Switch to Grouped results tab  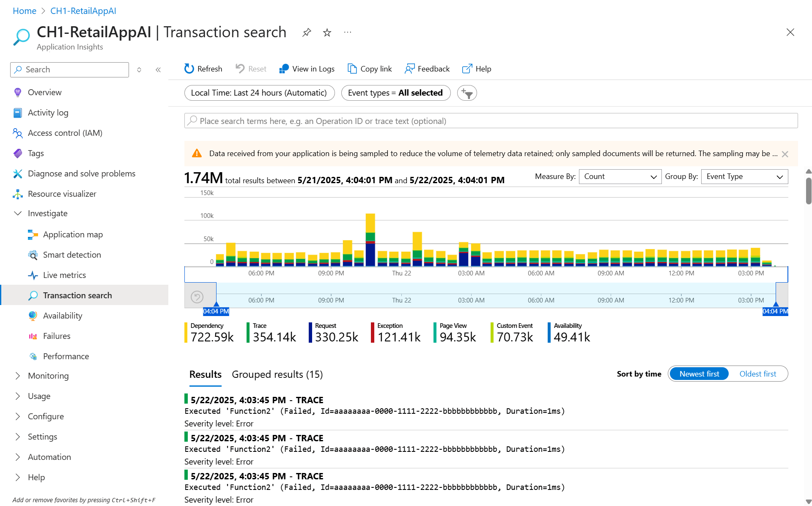click(x=277, y=374)
